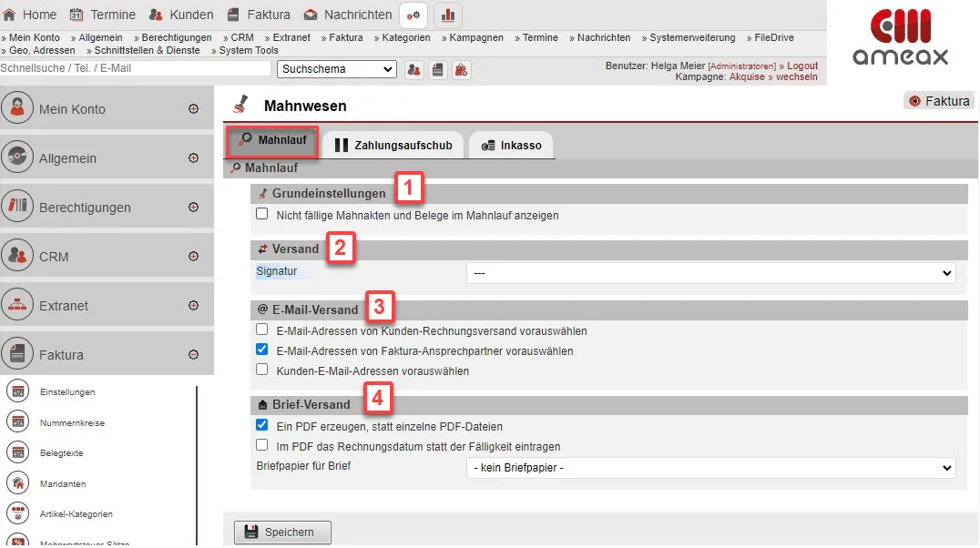Image resolution: width=980 pixels, height=548 pixels.
Task: Switch to the Zahlungsaufschub tab
Action: point(393,145)
